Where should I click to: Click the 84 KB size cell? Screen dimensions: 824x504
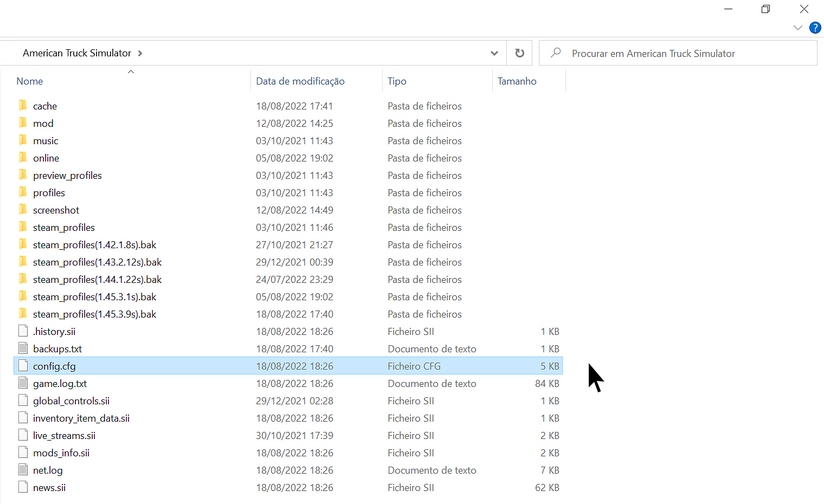coord(547,384)
